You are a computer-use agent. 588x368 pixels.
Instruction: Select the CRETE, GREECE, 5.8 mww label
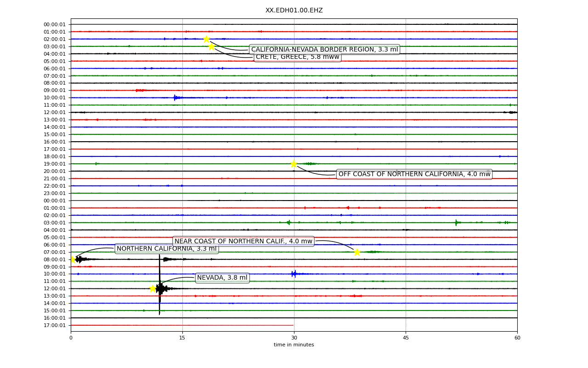pos(297,57)
